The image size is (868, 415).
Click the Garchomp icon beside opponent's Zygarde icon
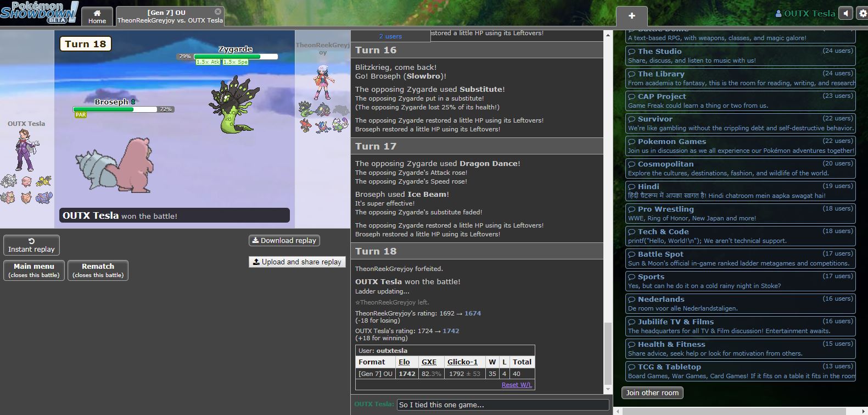(x=323, y=110)
